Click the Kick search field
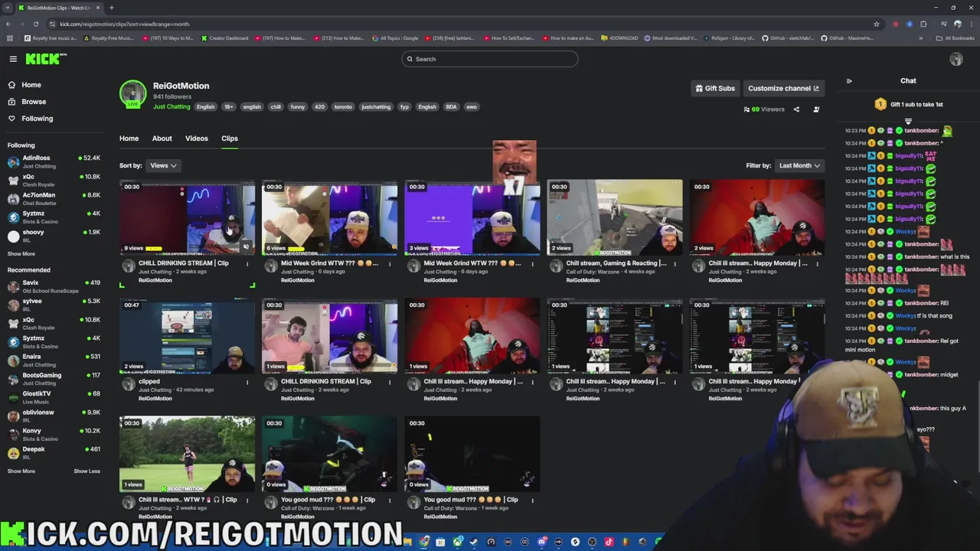980x551 pixels. [490, 59]
